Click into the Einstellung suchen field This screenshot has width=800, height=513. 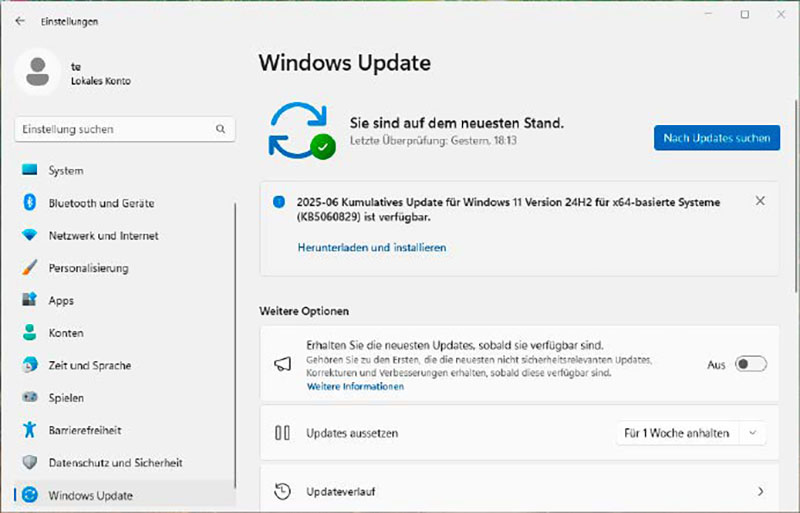[125, 129]
